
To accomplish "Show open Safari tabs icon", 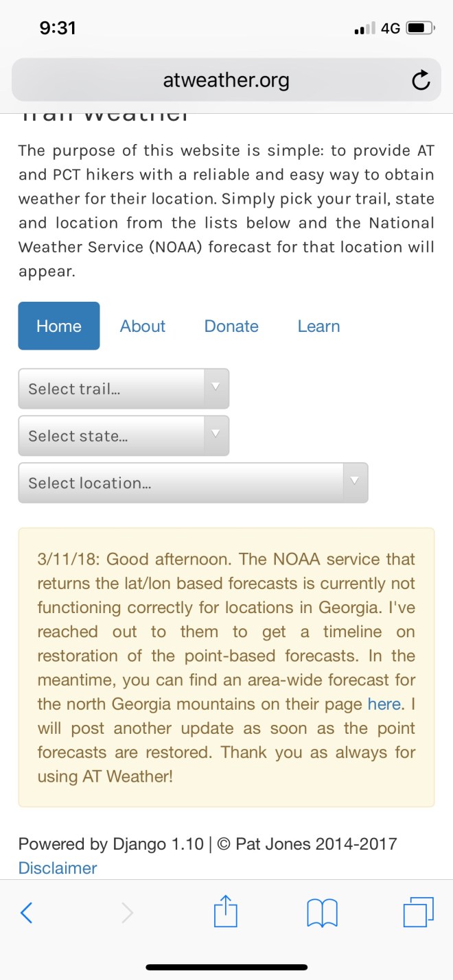I will [418, 912].
